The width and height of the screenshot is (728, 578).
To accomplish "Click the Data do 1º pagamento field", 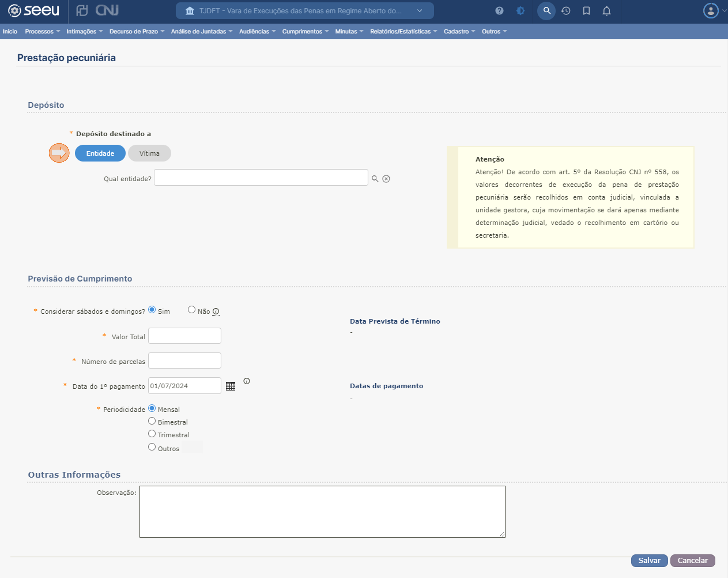I will (x=184, y=385).
